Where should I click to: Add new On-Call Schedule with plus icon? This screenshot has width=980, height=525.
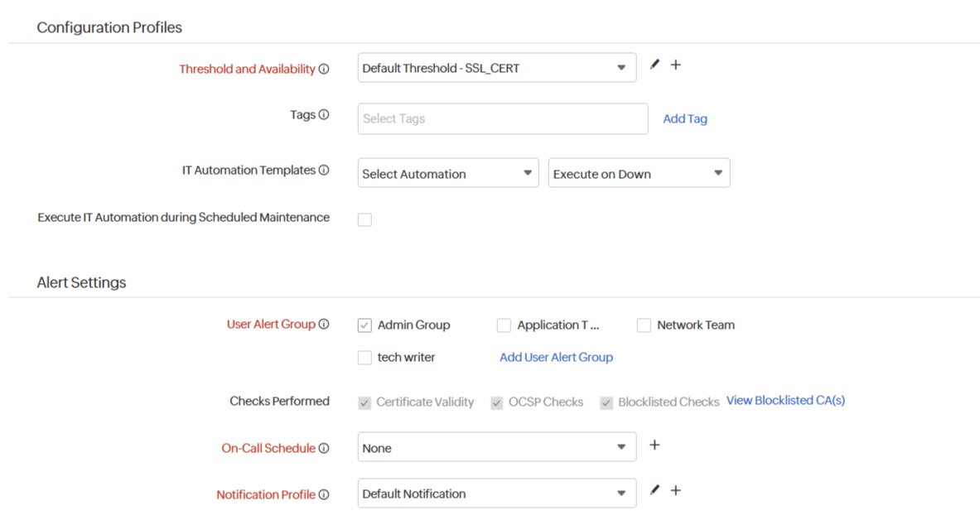point(654,446)
